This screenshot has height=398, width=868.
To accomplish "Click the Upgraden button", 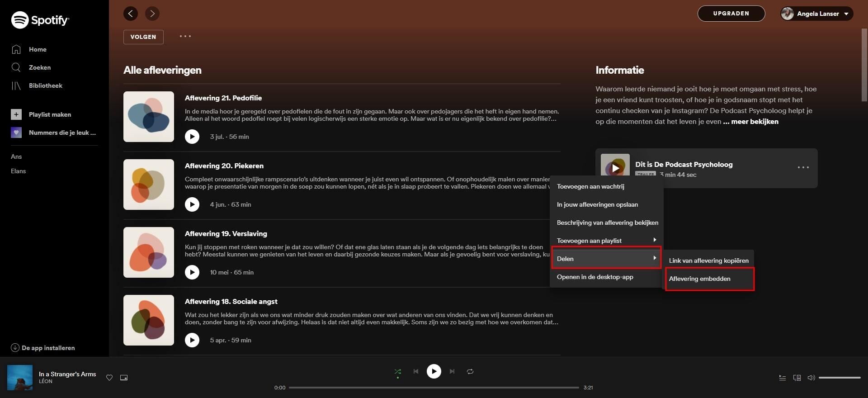I will tap(731, 14).
